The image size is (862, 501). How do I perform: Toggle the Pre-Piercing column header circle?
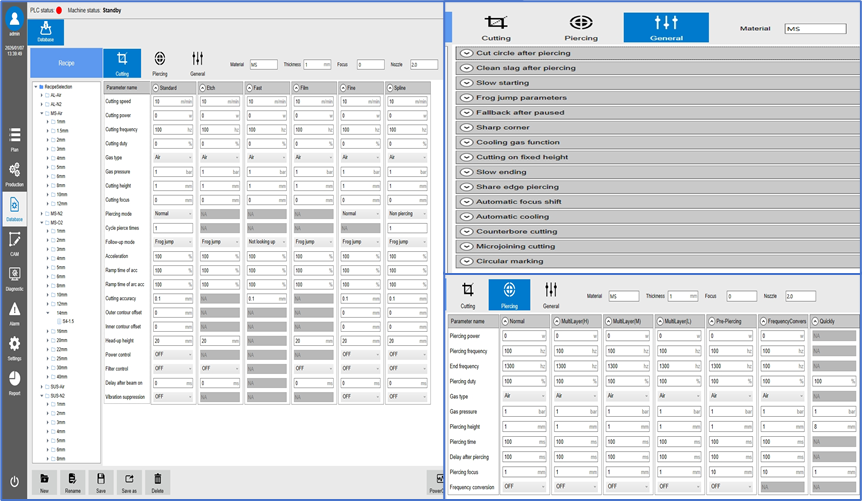(x=712, y=321)
